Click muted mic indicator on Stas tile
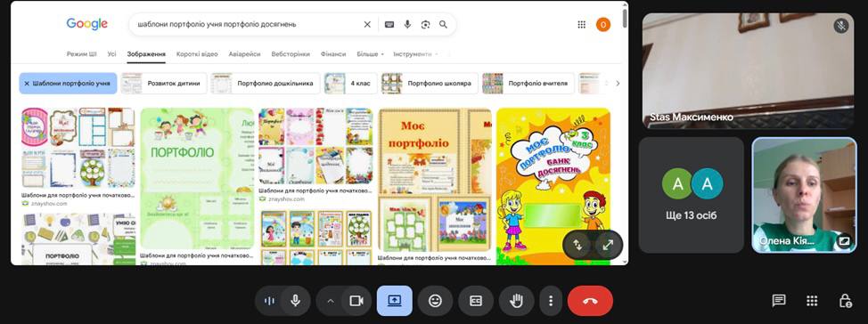 [x=841, y=26]
